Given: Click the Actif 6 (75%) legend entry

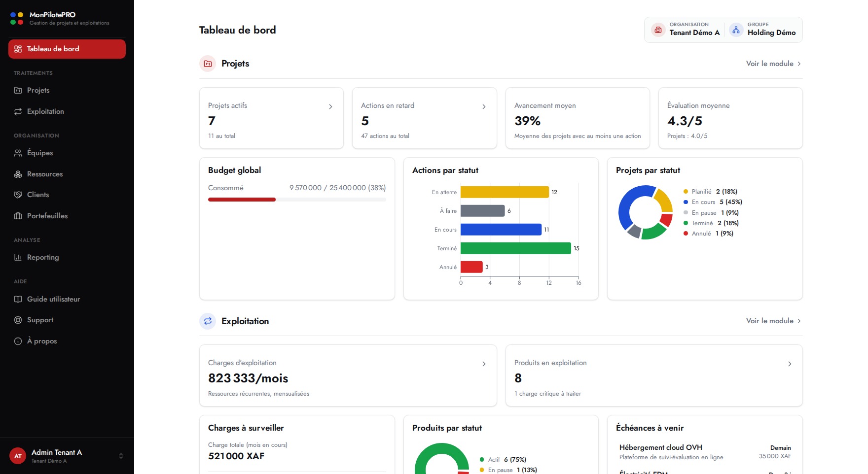Looking at the screenshot, I should 503,460.
